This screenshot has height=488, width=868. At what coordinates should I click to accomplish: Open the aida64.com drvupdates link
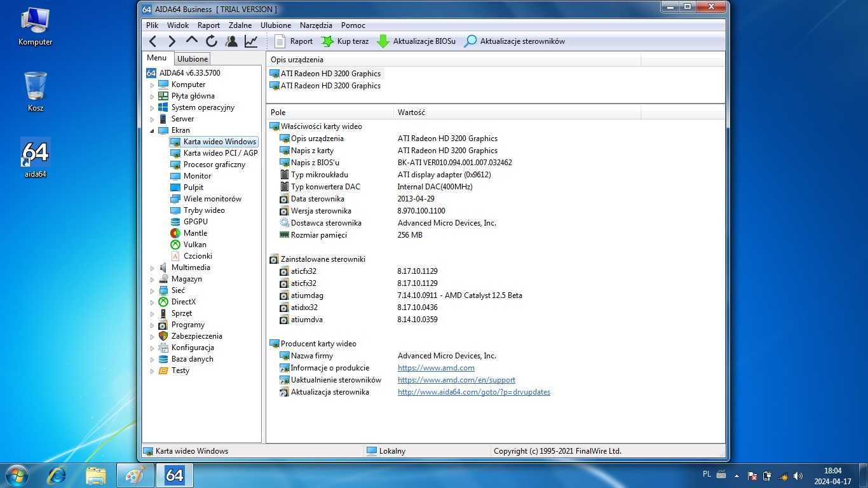click(474, 392)
